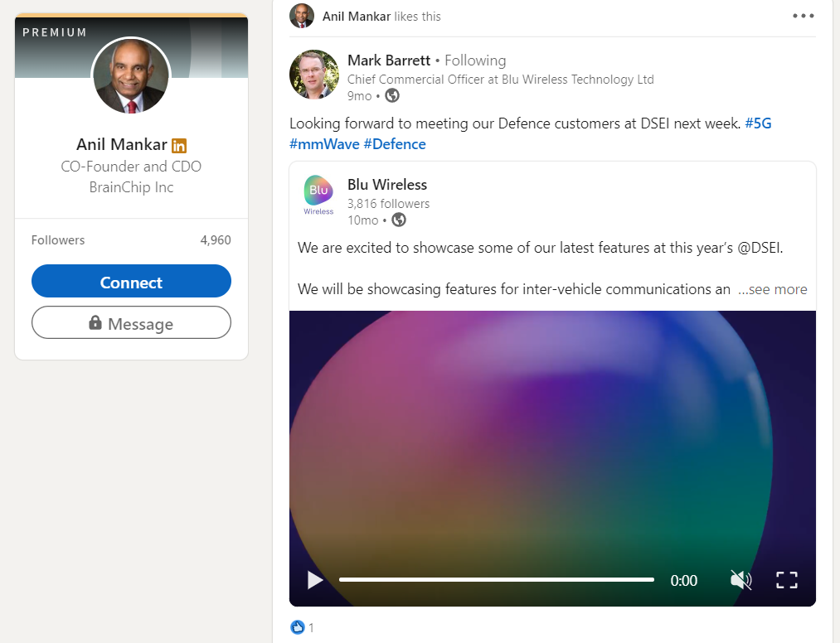The height and width of the screenshot is (643, 840).
Task: Open Mark Barrett's profile photo
Action: (x=313, y=75)
